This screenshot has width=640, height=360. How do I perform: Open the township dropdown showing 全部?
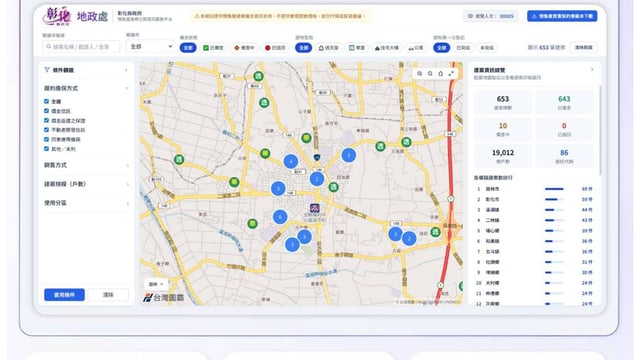(150, 47)
